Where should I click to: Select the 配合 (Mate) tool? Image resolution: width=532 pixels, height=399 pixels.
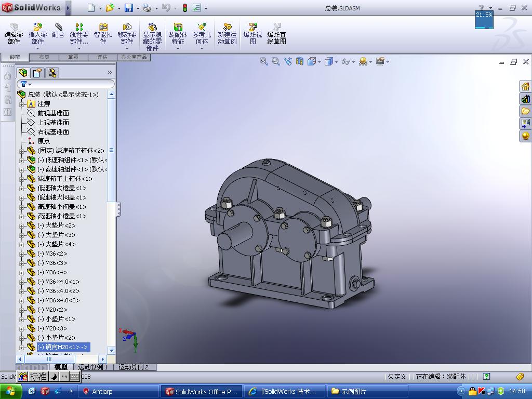pyautogui.click(x=58, y=31)
